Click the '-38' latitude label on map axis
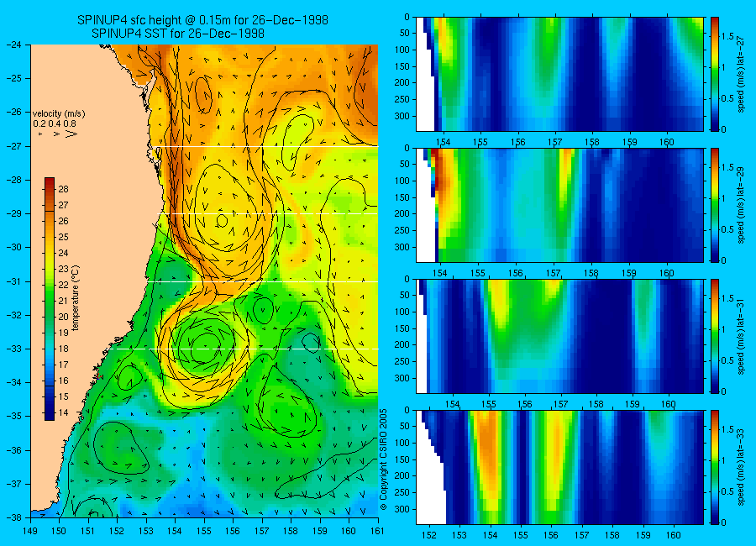Image resolution: width=756 pixels, height=546 pixels. pyautogui.click(x=14, y=517)
